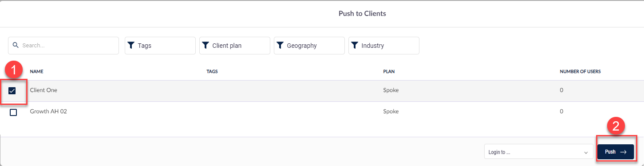Click the Industry filter funnel icon
This screenshot has width=644, height=166.
pyautogui.click(x=355, y=45)
